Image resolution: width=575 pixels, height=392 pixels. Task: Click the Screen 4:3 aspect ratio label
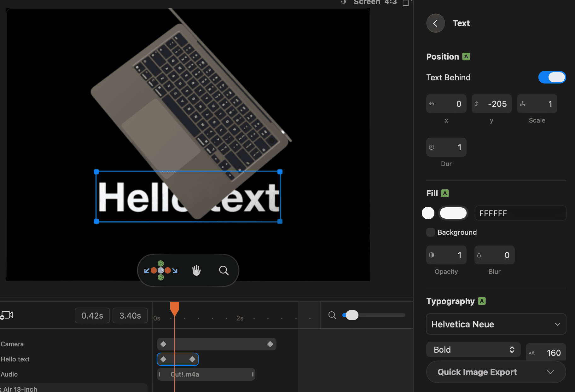375,2
